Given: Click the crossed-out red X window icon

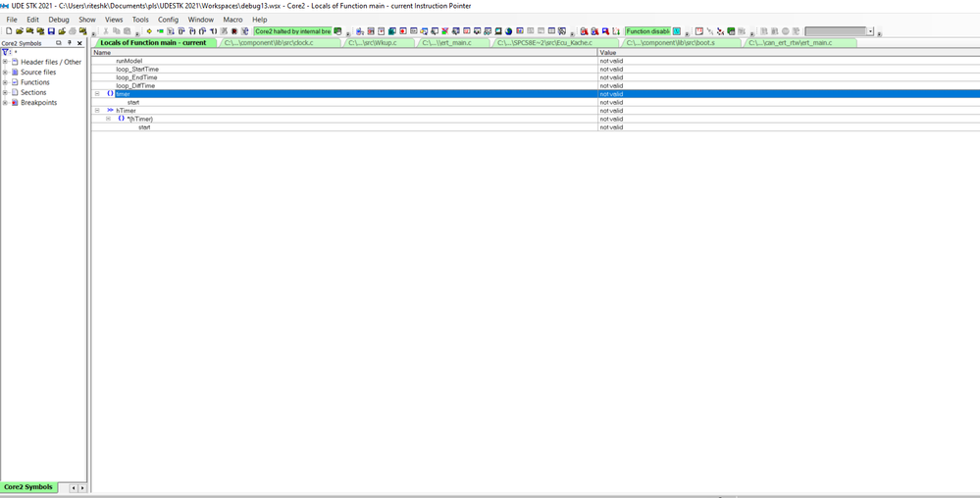Looking at the screenshot, I should (x=445, y=31).
